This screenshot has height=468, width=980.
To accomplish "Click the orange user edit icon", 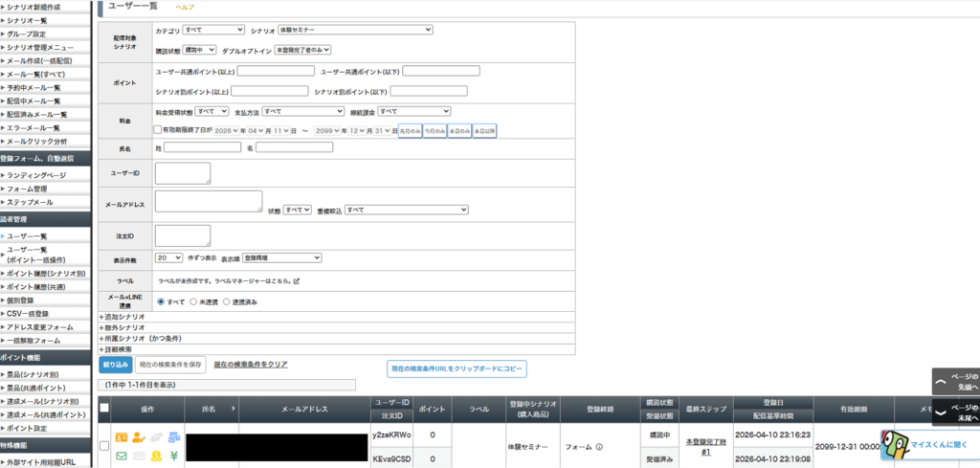I will tap(138, 437).
